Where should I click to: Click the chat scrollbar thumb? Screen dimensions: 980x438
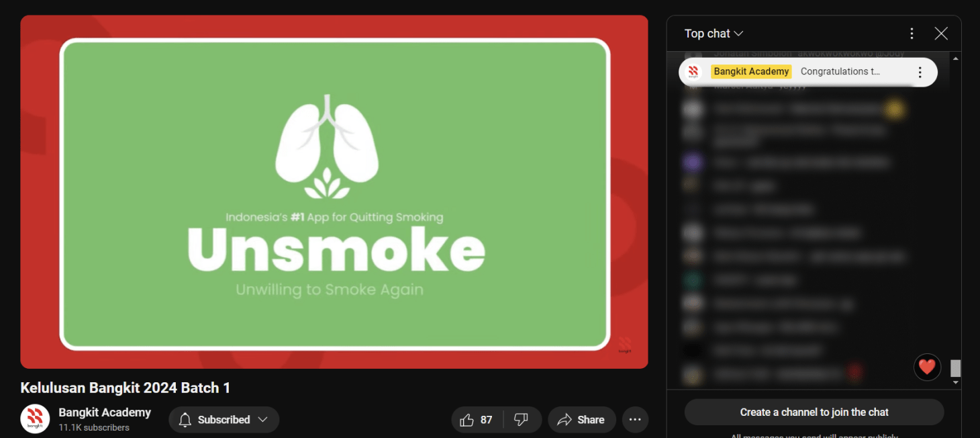(956, 368)
